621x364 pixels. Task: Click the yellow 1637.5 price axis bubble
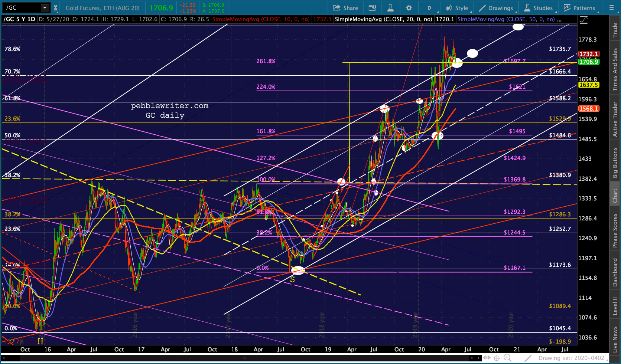[x=589, y=85]
